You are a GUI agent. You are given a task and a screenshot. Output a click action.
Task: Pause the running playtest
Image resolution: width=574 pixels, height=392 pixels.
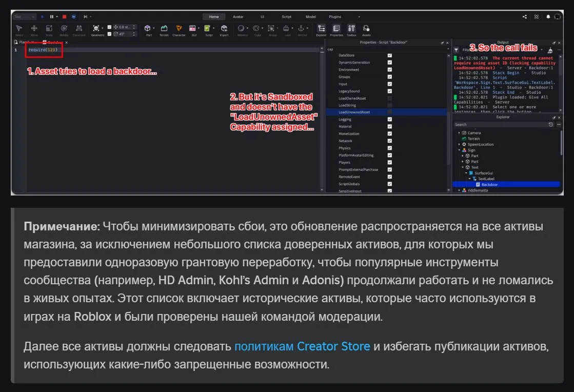(52, 17)
